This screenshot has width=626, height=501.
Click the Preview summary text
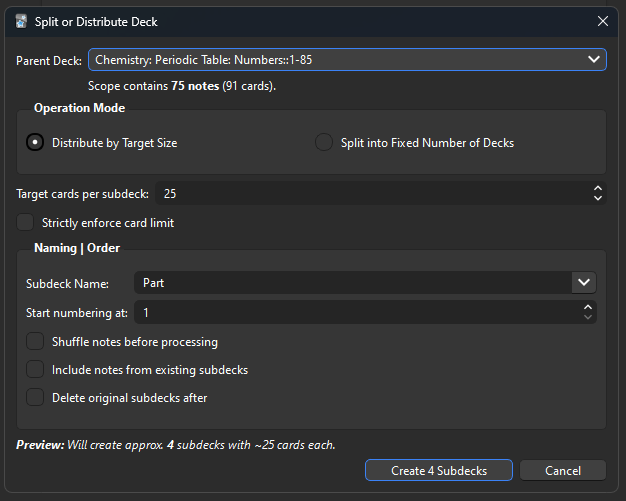click(176, 445)
